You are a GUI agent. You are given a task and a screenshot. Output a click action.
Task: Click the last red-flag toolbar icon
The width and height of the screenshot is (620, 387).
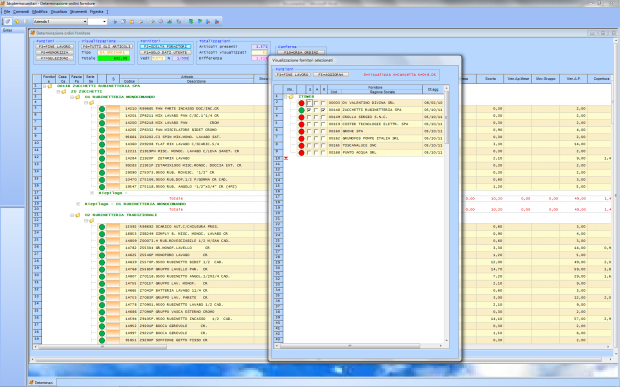pos(217,22)
